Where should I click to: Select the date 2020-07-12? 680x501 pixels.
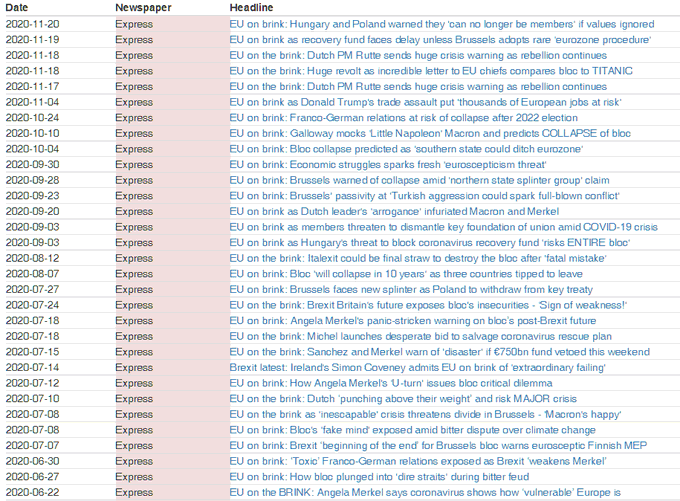[33, 383]
